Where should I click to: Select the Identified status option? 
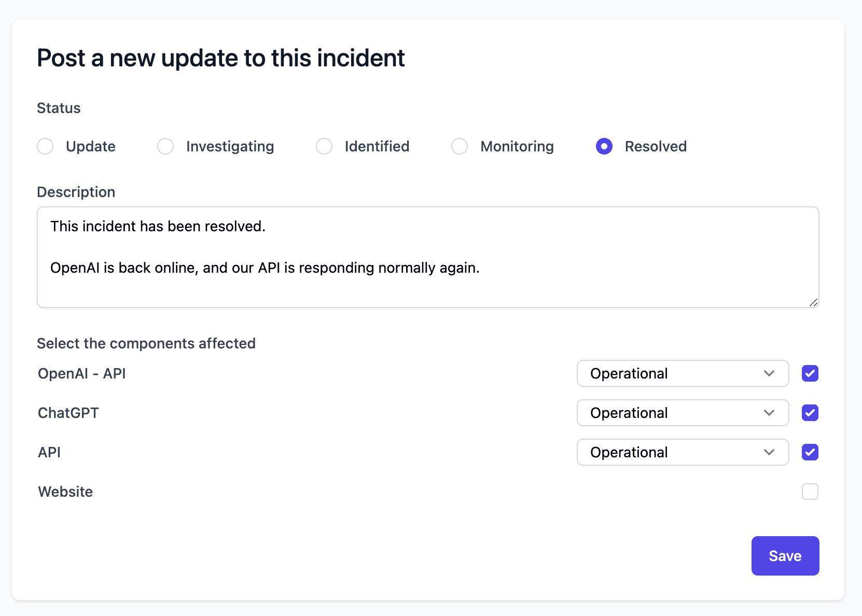324,146
